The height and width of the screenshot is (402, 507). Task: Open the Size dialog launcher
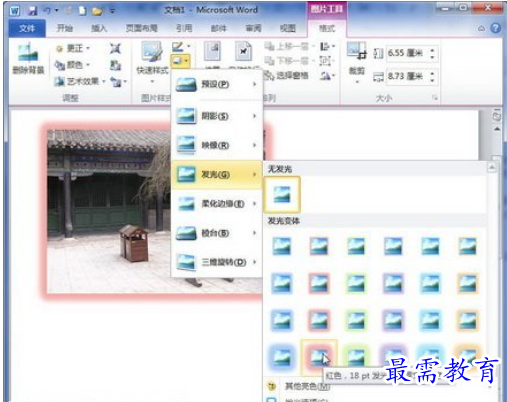coord(435,97)
